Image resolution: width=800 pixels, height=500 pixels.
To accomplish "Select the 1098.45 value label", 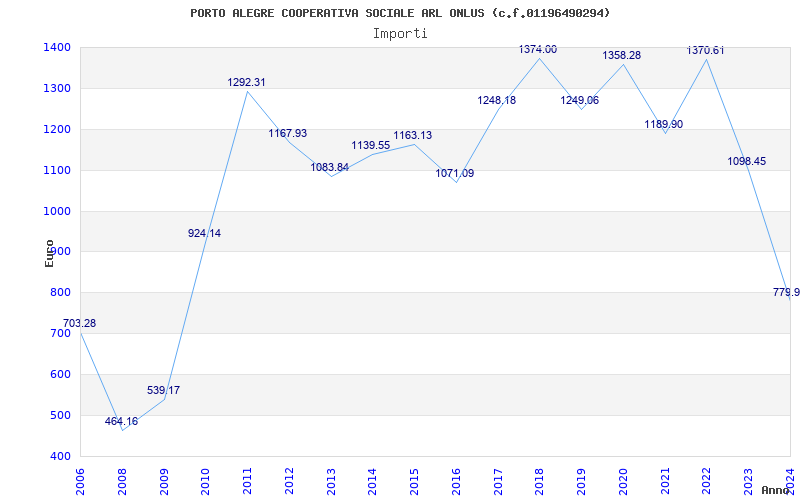I will [746, 161].
